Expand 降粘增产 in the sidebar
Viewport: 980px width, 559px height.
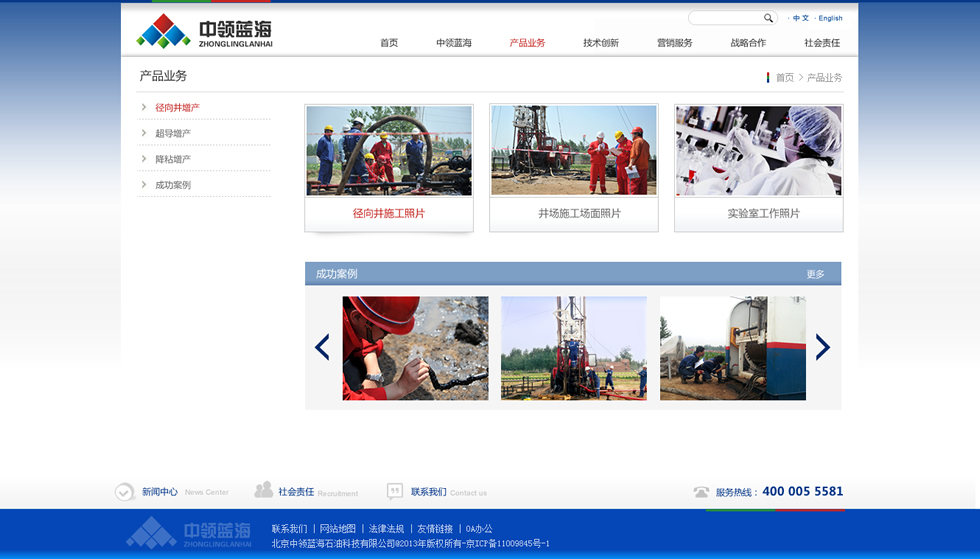click(x=172, y=159)
